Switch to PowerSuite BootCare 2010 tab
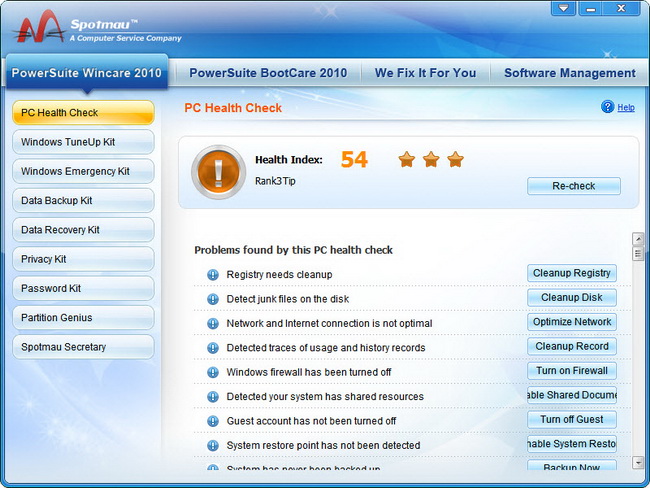This screenshot has width=650, height=488. (x=268, y=73)
